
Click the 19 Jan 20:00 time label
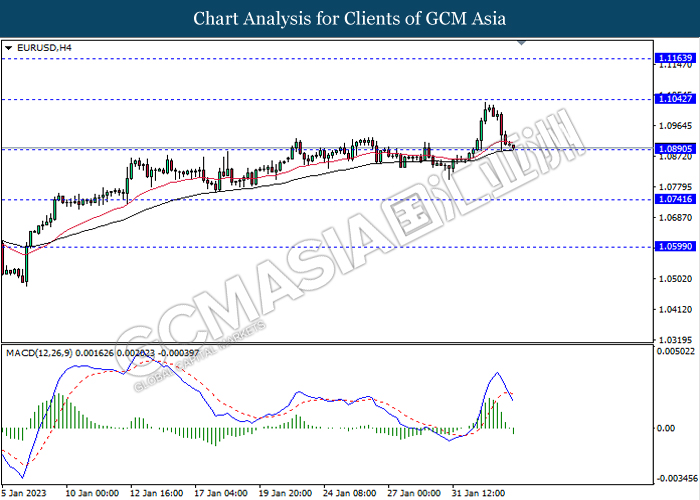click(x=285, y=493)
